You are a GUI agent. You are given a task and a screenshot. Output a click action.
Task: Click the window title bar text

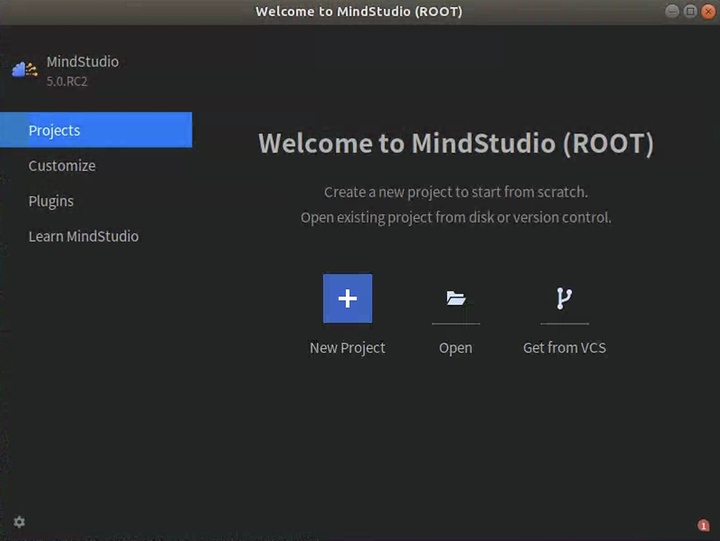pos(359,12)
